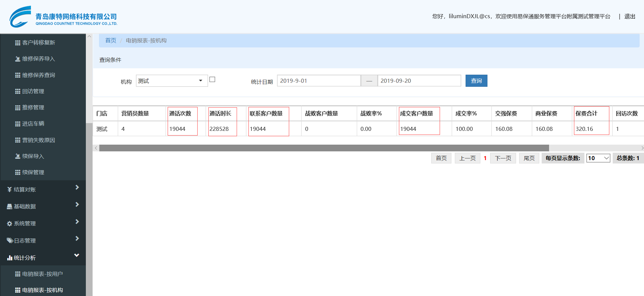This screenshot has width=644, height=296.
Task: Click the company logo in header
Action: tap(63, 17)
